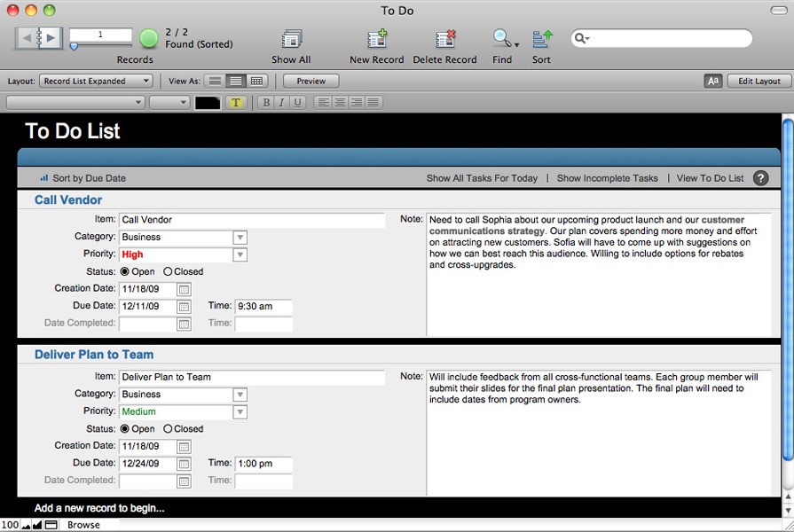Select Open status for Deliver Plan to Team

[x=124, y=429]
